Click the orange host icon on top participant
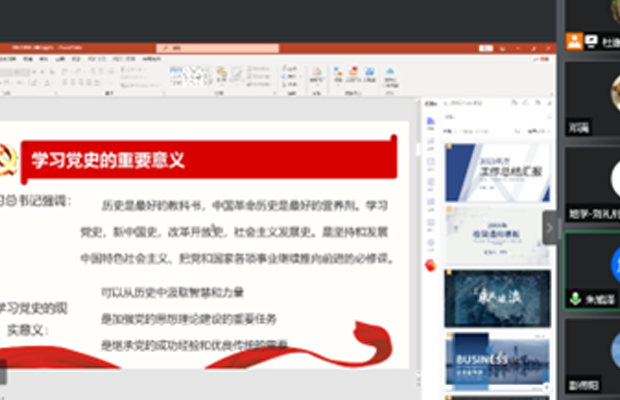The width and height of the screenshot is (620, 400). coord(574,41)
